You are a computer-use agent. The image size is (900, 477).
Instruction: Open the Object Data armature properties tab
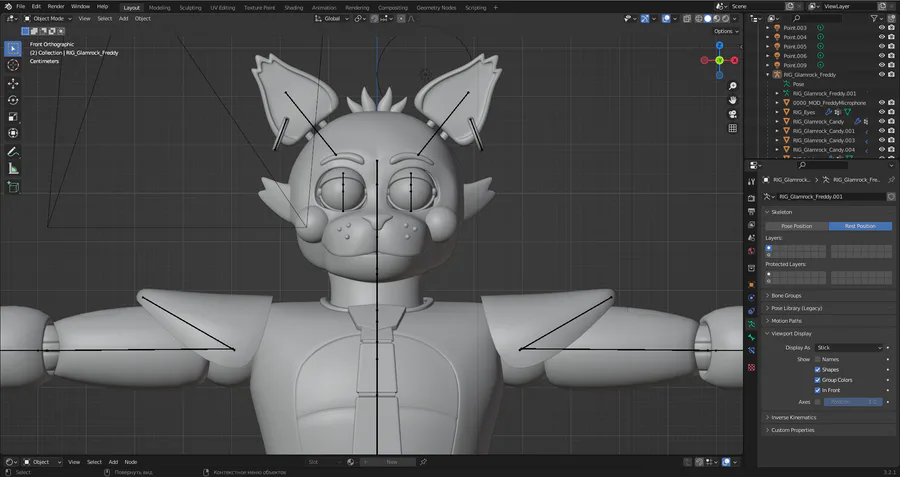[751, 324]
